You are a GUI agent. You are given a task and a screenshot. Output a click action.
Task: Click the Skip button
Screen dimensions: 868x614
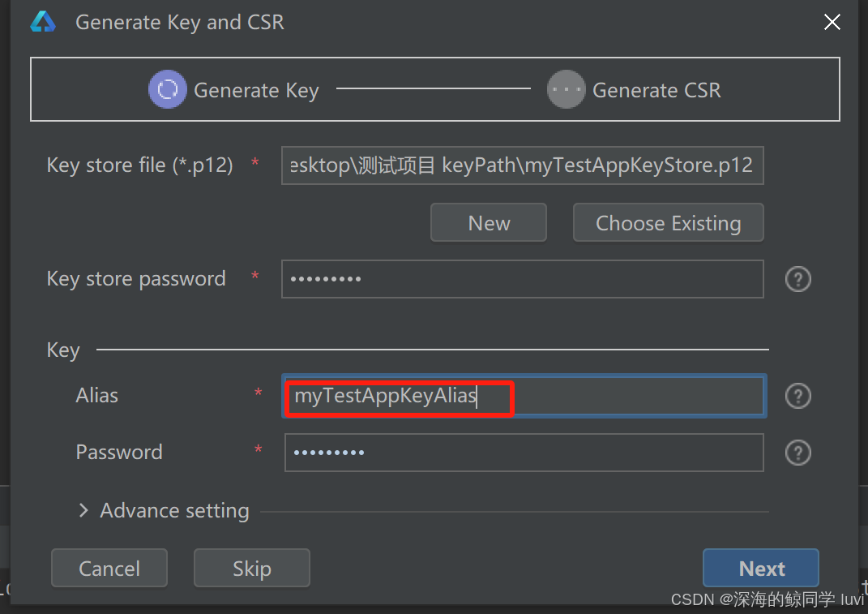click(x=252, y=568)
